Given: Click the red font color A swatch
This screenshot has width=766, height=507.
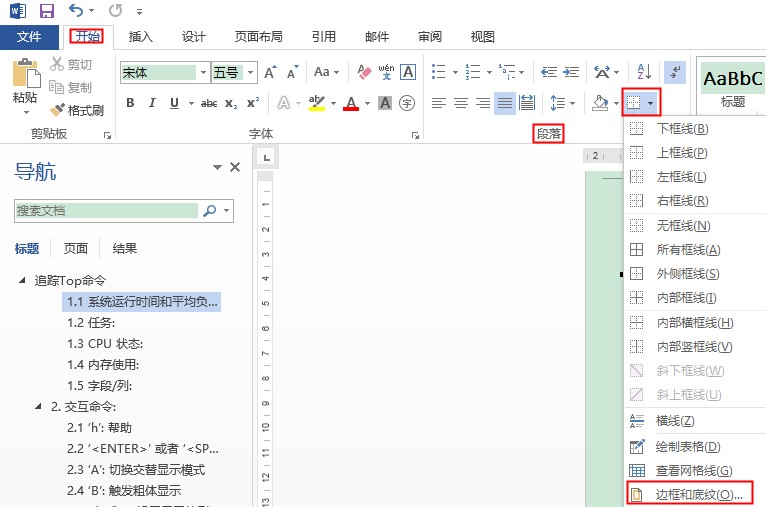Looking at the screenshot, I should pyautogui.click(x=351, y=103).
